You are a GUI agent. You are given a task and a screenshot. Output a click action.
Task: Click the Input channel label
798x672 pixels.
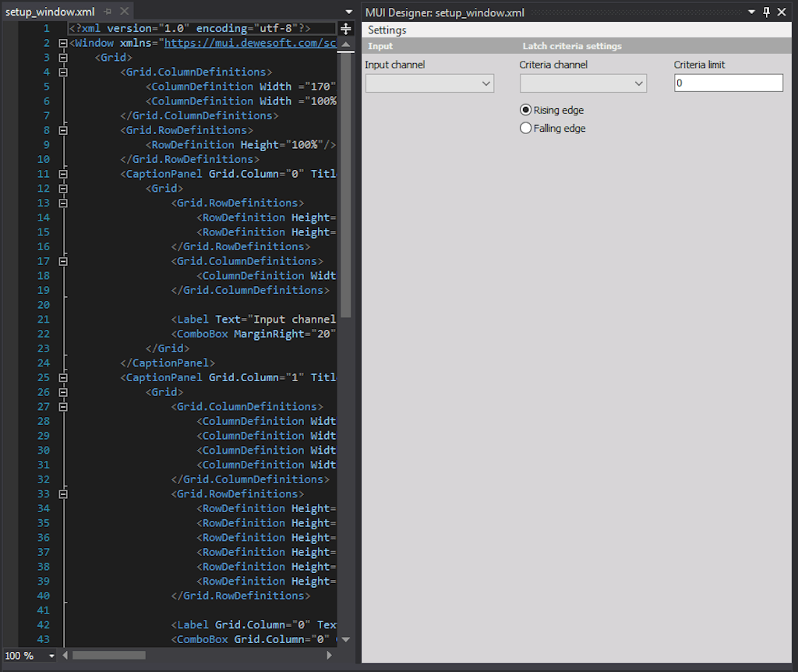[394, 65]
